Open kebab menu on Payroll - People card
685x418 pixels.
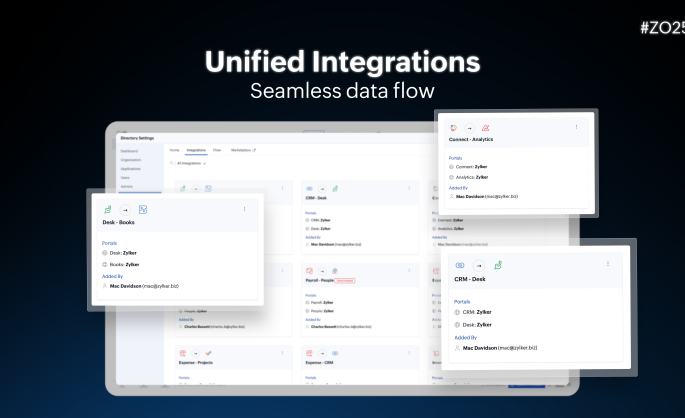point(409,270)
